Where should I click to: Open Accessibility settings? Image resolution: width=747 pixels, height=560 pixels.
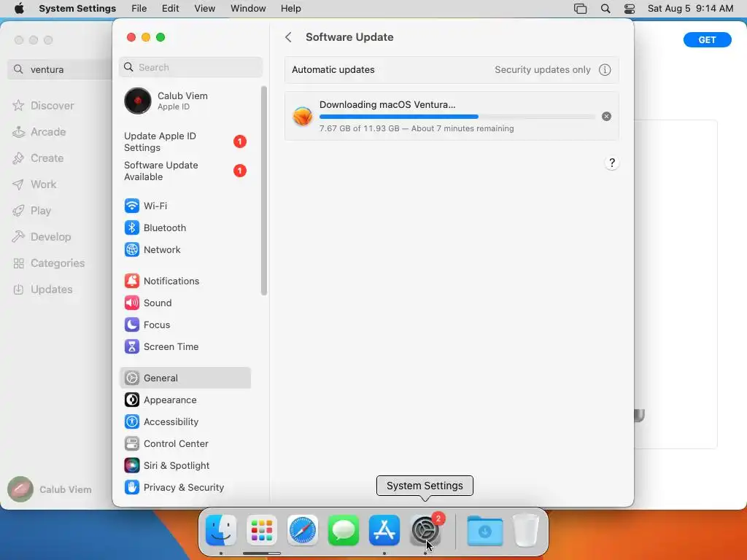(185, 422)
